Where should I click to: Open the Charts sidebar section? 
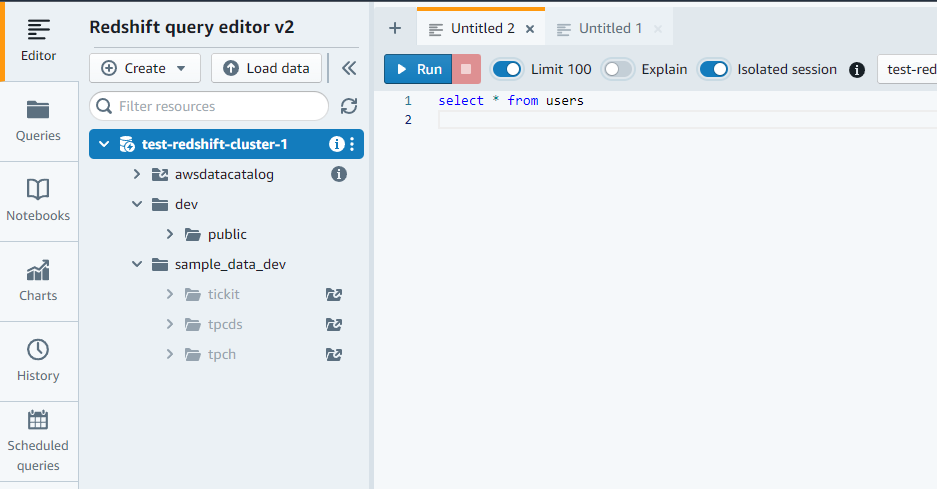coord(38,282)
